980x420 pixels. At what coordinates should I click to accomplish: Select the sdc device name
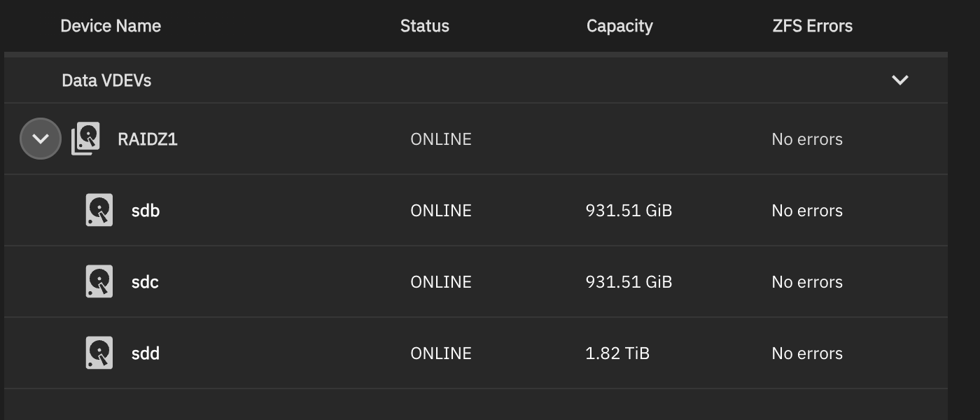tap(145, 282)
